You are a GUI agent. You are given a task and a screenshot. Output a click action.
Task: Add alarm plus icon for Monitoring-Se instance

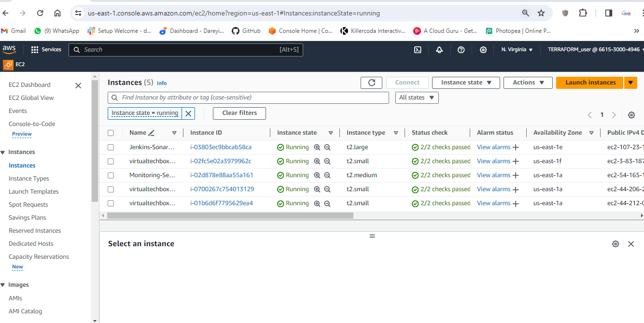pos(516,175)
